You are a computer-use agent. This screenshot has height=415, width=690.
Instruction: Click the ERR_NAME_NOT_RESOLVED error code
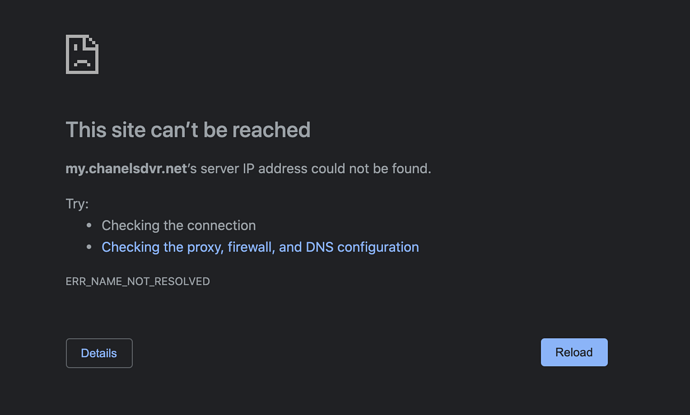138,282
